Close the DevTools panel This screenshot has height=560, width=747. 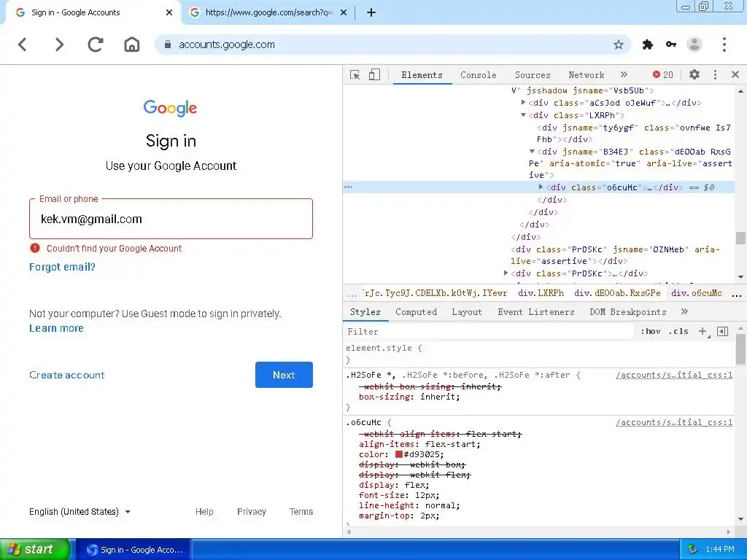point(735,75)
